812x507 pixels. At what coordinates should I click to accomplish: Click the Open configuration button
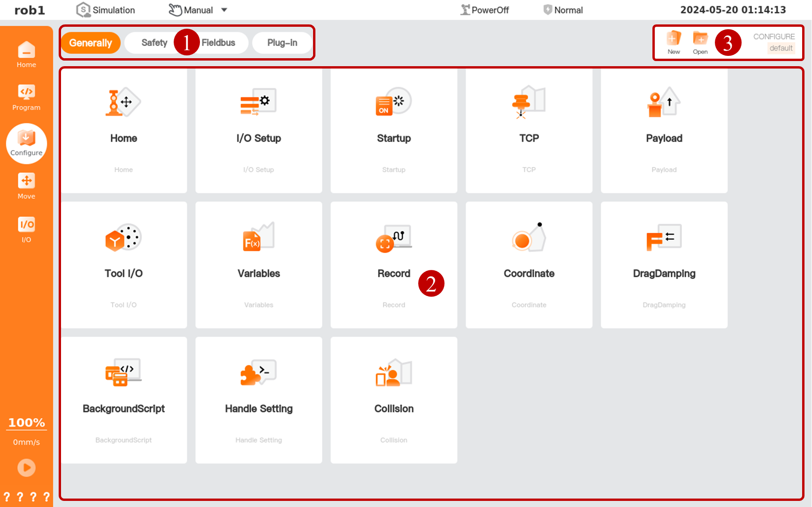pos(700,42)
